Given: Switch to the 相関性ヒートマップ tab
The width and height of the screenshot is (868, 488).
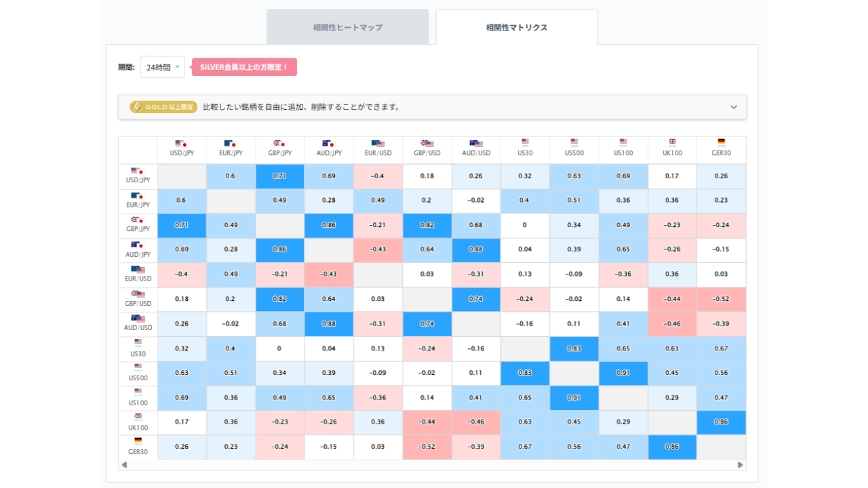Looking at the screenshot, I should 348,27.
